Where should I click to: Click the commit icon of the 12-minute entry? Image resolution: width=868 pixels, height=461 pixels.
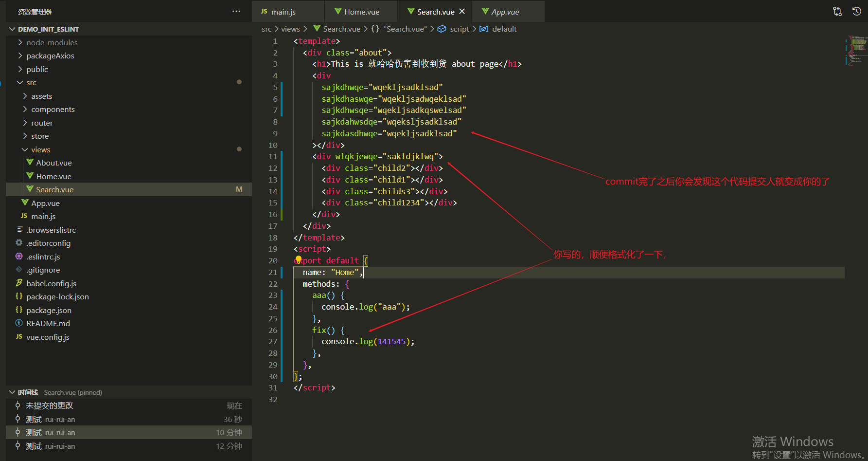(x=18, y=445)
